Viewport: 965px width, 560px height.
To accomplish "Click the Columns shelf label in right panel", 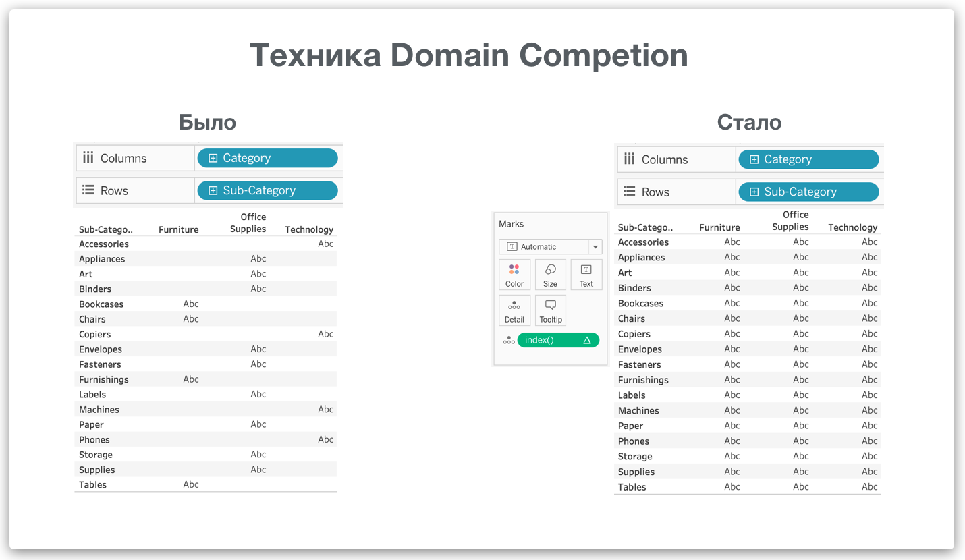I will point(665,159).
